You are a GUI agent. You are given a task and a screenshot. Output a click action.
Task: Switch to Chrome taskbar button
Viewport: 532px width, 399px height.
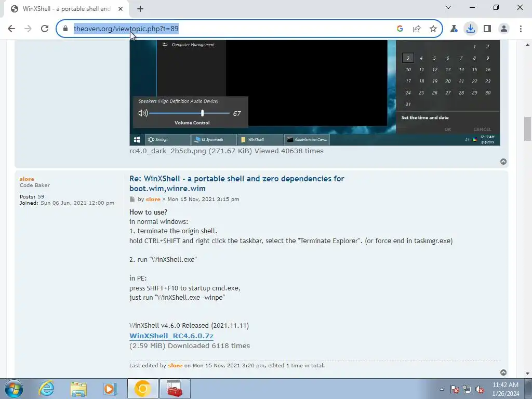click(x=142, y=389)
